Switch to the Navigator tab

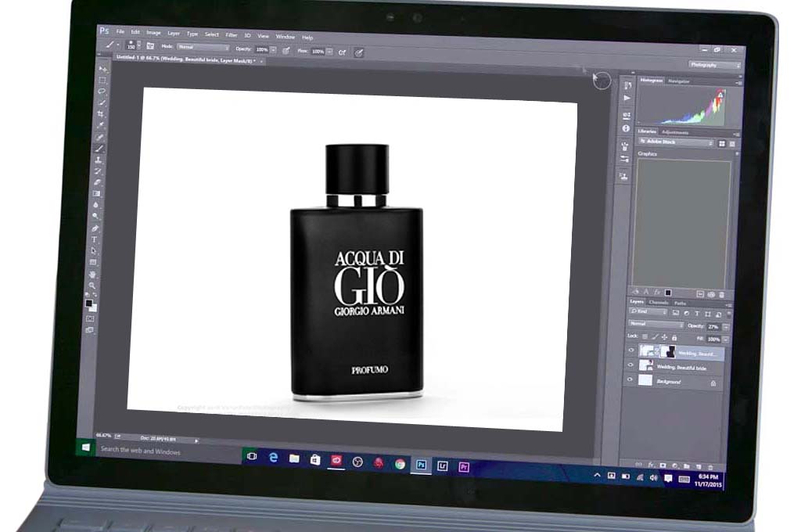pos(679,81)
